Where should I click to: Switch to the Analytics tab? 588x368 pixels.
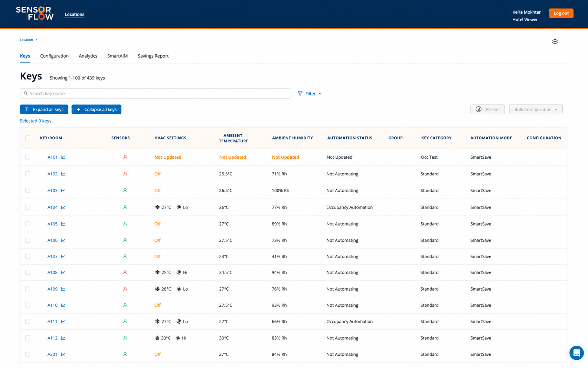[x=88, y=56]
